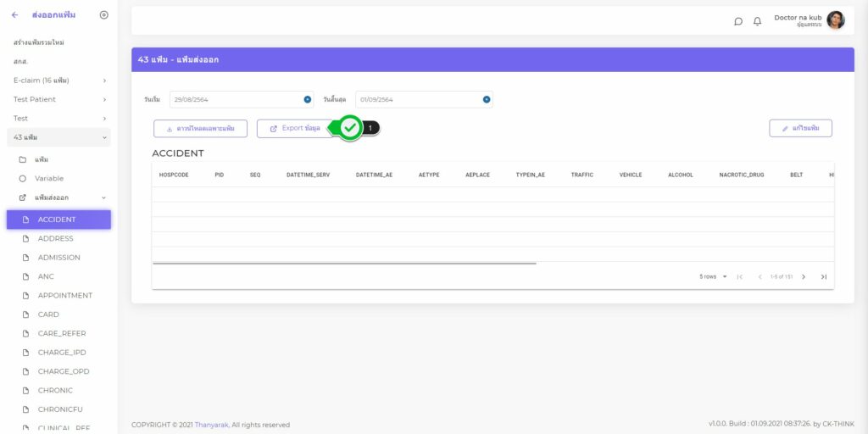The width and height of the screenshot is (868, 434).
Task: Go to the next table page
Action: [804, 276]
